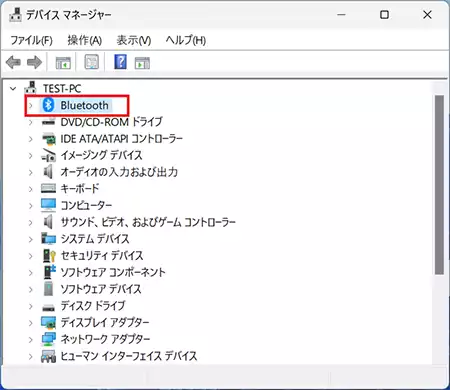Click the ソフトウェア コンポーネント icon

(49, 272)
